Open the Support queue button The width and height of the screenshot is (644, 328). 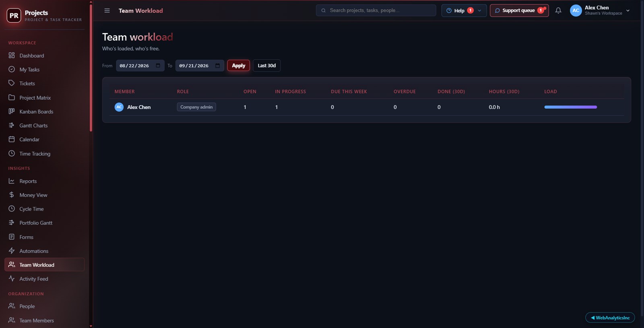(519, 10)
